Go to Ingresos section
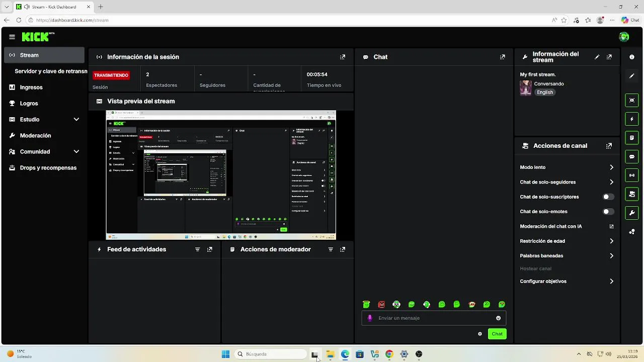644x362 pixels. (31, 87)
